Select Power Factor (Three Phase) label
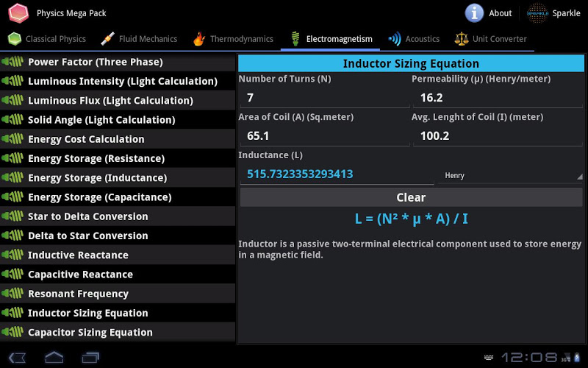This screenshot has width=588, height=368. (96, 62)
